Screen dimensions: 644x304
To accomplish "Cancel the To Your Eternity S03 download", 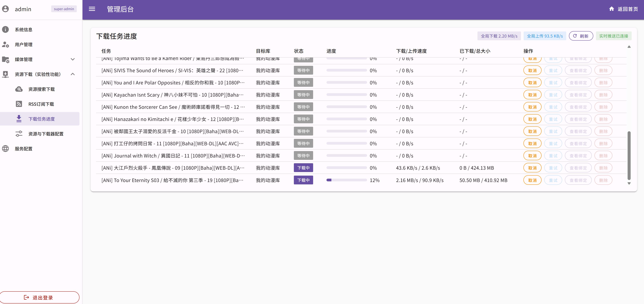I will point(532,180).
